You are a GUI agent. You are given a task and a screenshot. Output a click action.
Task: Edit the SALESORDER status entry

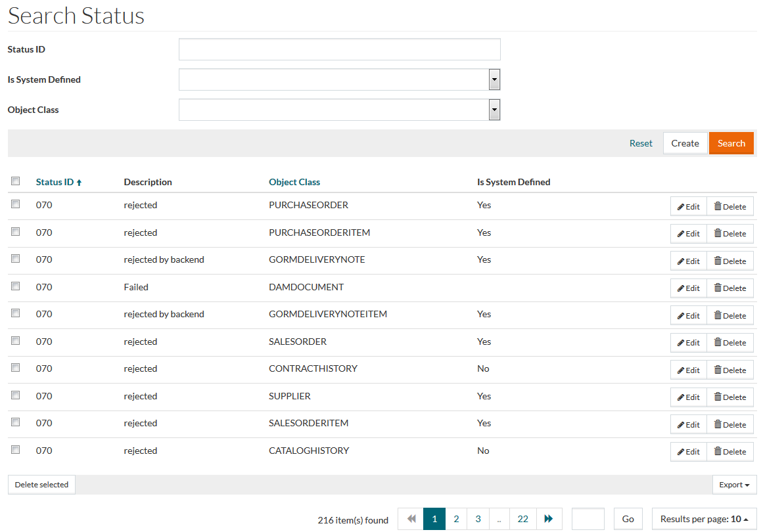[x=688, y=342]
